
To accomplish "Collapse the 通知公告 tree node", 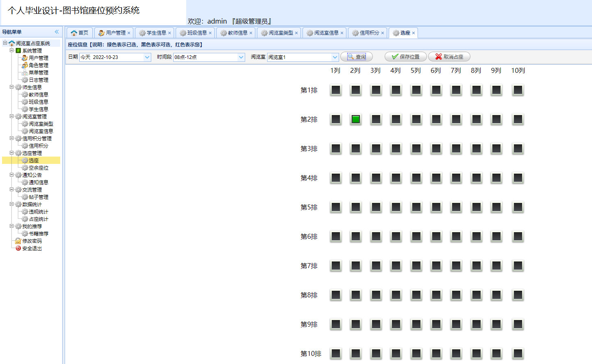I will tap(12, 175).
